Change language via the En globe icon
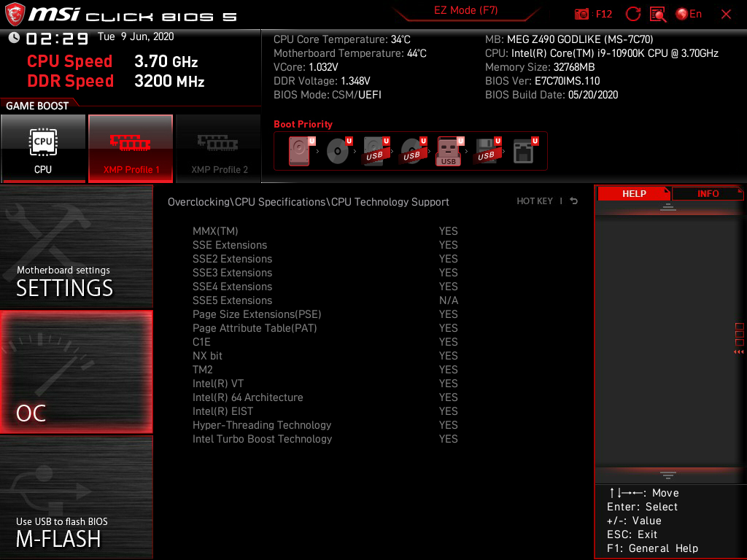The height and width of the screenshot is (560, 747). click(689, 15)
